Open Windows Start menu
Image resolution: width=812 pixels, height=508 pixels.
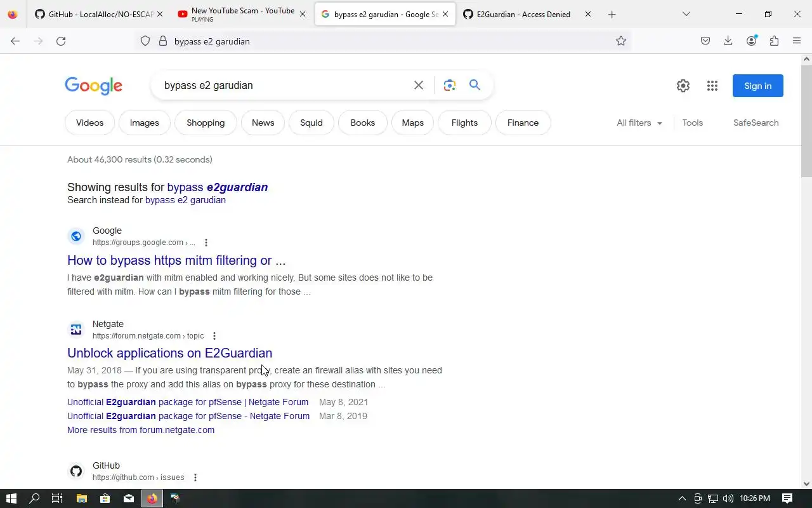click(x=11, y=498)
